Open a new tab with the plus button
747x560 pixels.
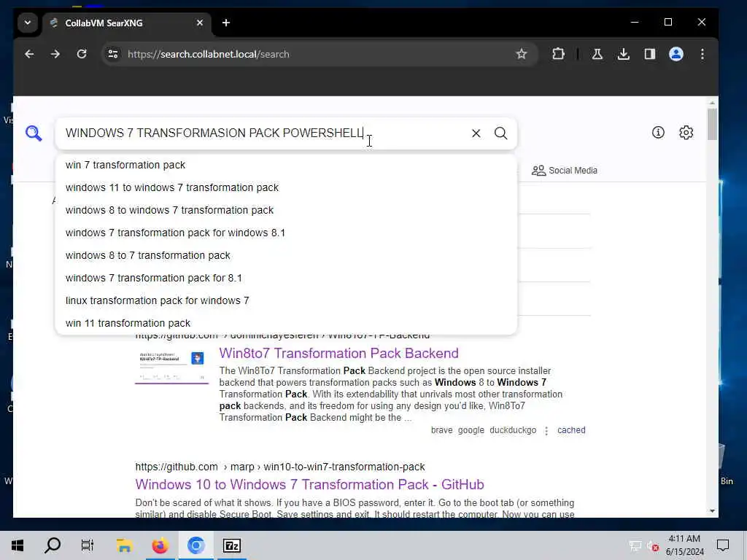pyautogui.click(x=226, y=23)
